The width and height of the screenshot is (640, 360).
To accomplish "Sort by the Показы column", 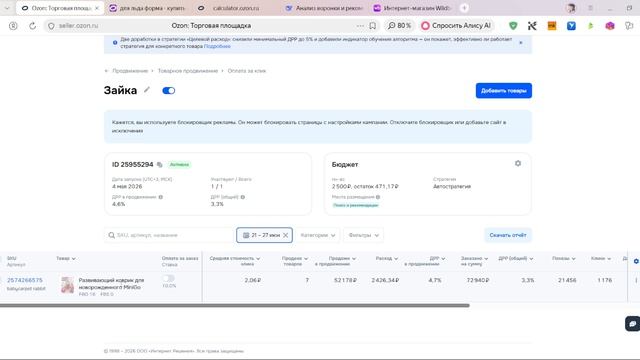I will [x=564, y=258].
